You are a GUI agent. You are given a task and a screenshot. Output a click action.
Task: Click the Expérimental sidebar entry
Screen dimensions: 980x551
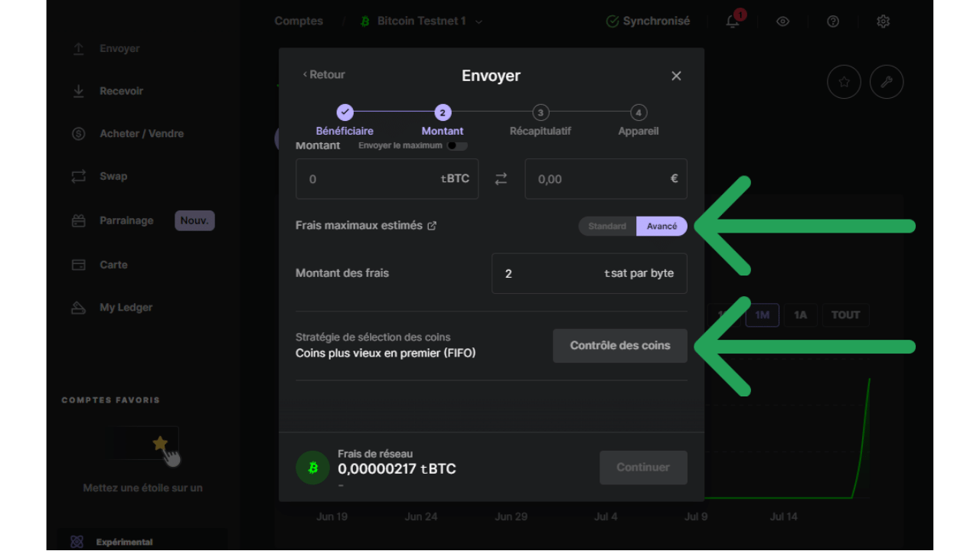click(x=142, y=541)
